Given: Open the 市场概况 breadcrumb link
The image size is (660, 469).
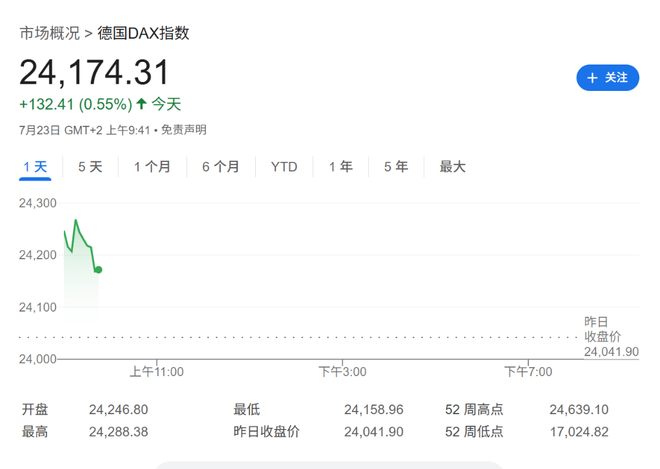Looking at the screenshot, I should (x=50, y=33).
